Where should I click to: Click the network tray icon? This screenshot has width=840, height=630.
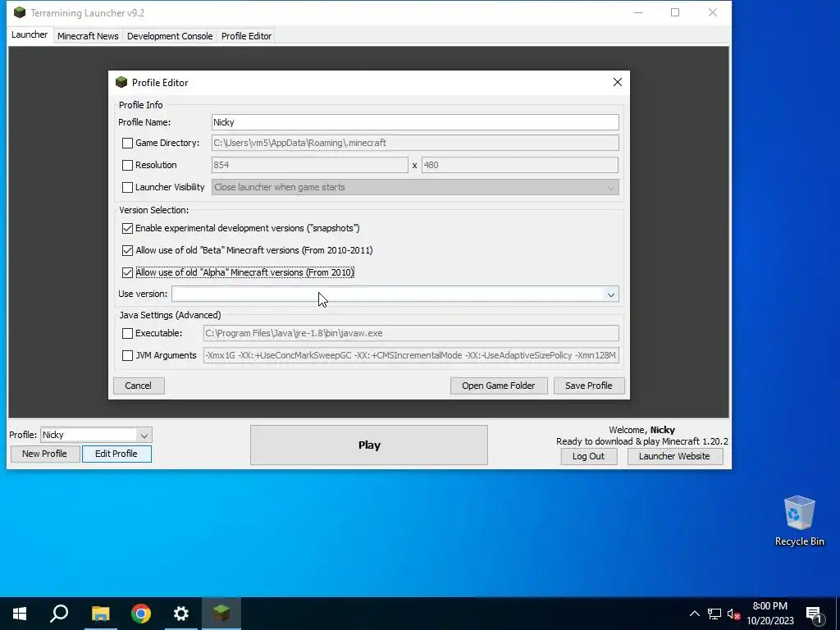coord(714,614)
